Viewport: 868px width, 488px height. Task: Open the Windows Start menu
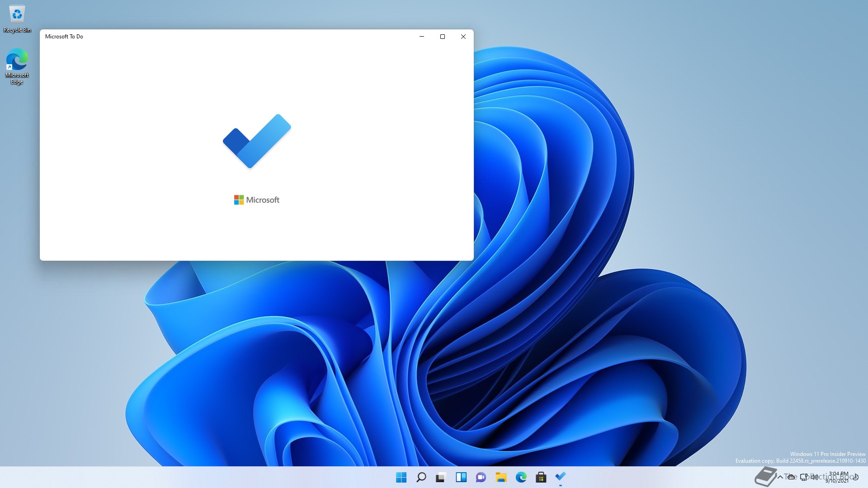(401, 477)
